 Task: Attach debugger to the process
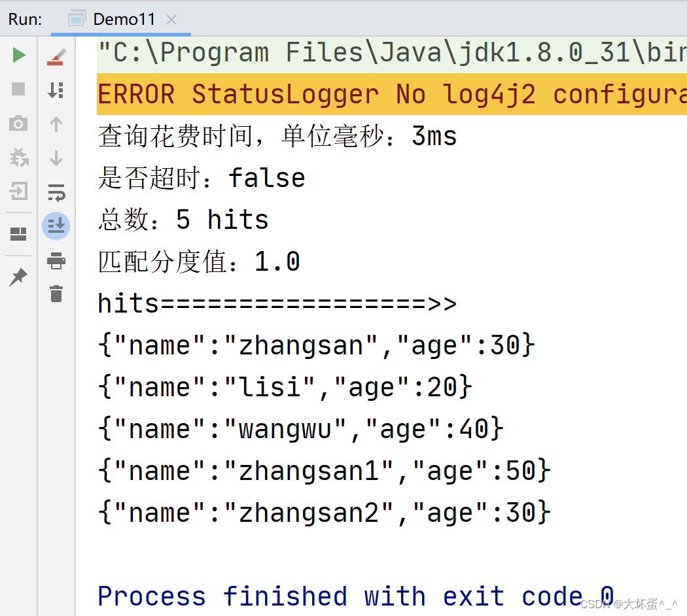point(18,158)
